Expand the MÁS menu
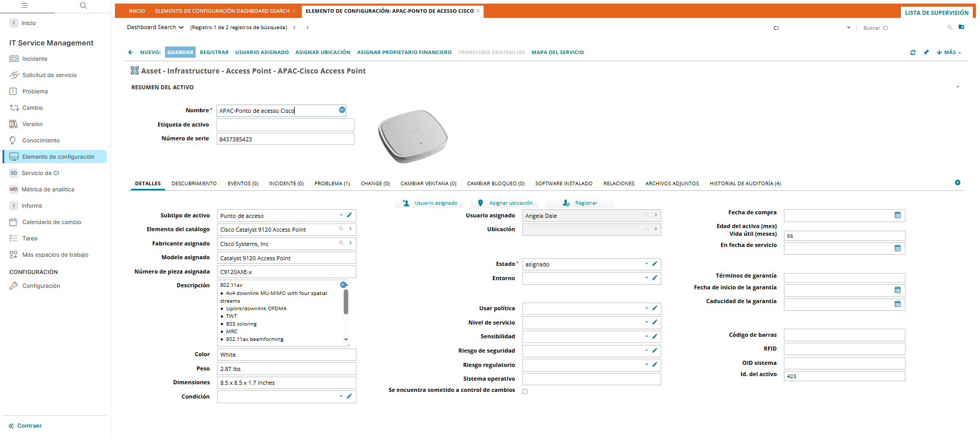 pos(949,53)
